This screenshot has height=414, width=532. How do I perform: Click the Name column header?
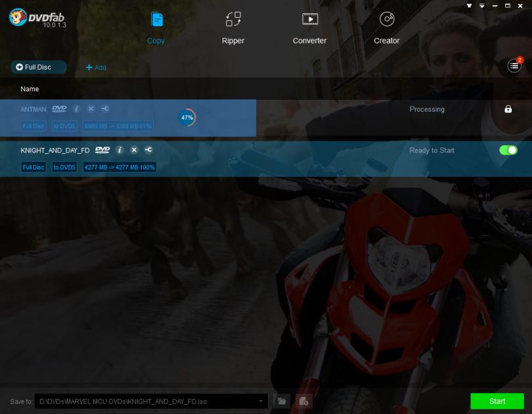pyautogui.click(x=30, y=89)
